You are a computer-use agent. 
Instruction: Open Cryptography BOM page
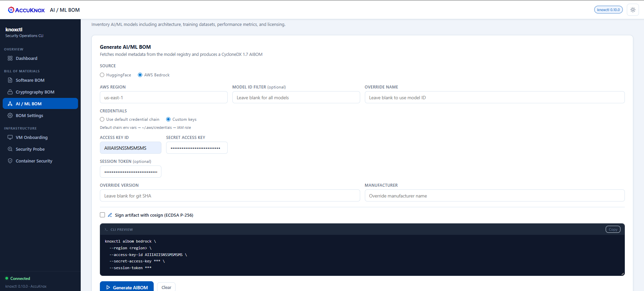point(40,92)
